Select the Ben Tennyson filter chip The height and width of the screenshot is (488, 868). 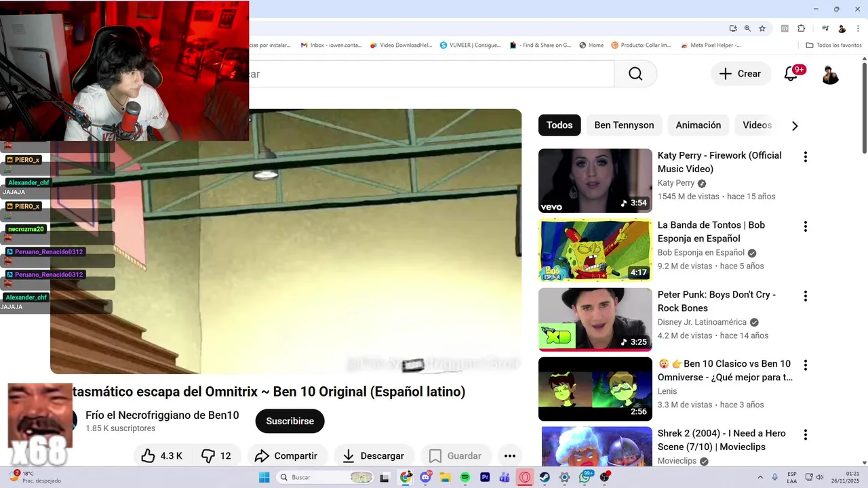coord(624,125)
